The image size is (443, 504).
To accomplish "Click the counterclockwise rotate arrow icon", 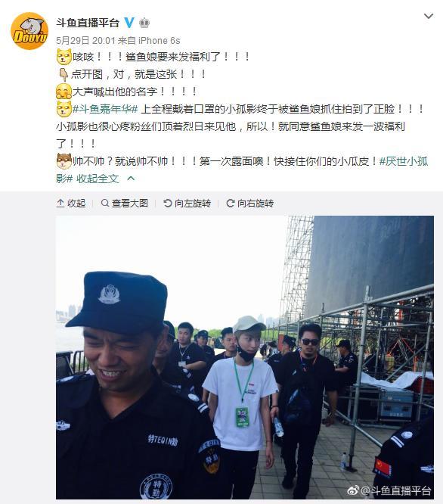I will click(168, 203).
